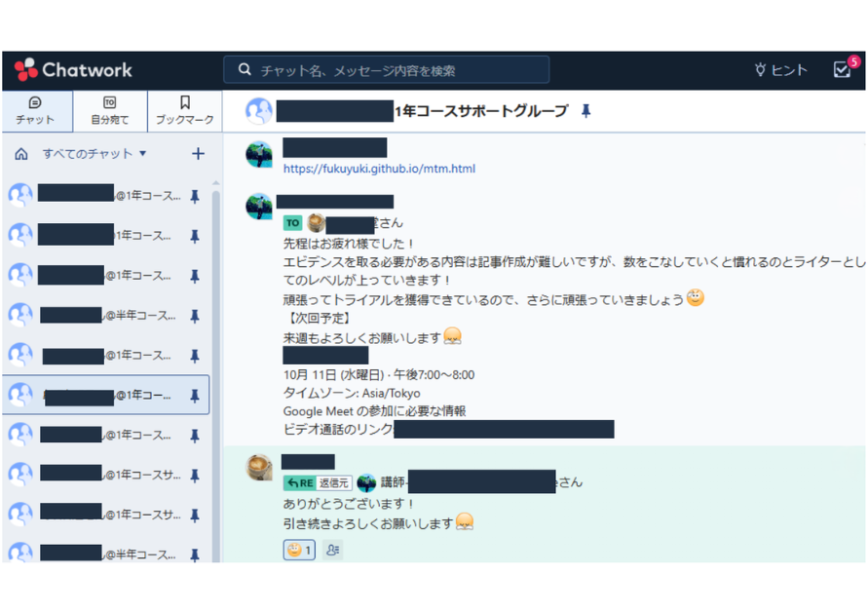Click the home icon beside すべてのチャット
868x612 pixels.
(x=21, y=154)
